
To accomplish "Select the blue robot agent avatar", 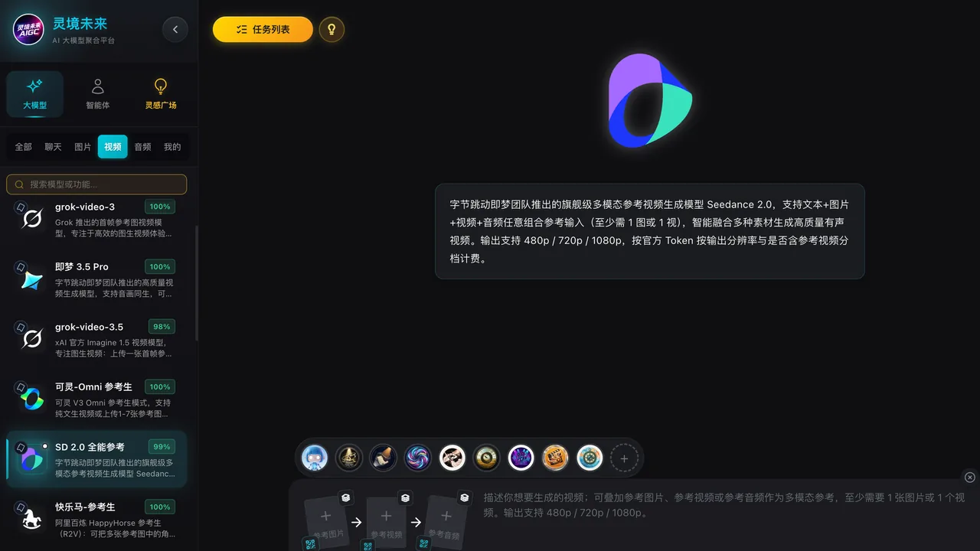I will click(315, 458).
